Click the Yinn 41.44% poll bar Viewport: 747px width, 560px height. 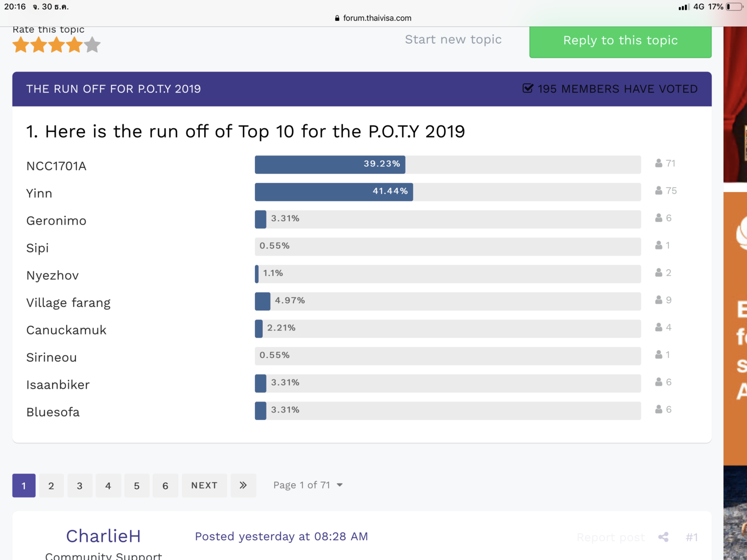click(x=334, y=192)
